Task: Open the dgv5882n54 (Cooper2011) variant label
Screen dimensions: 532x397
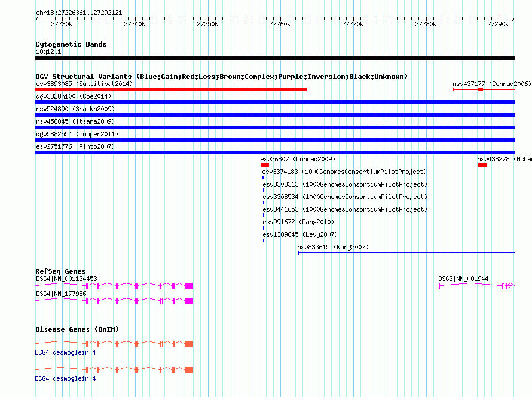Action: pyautogui.click(x=77, y=134)
